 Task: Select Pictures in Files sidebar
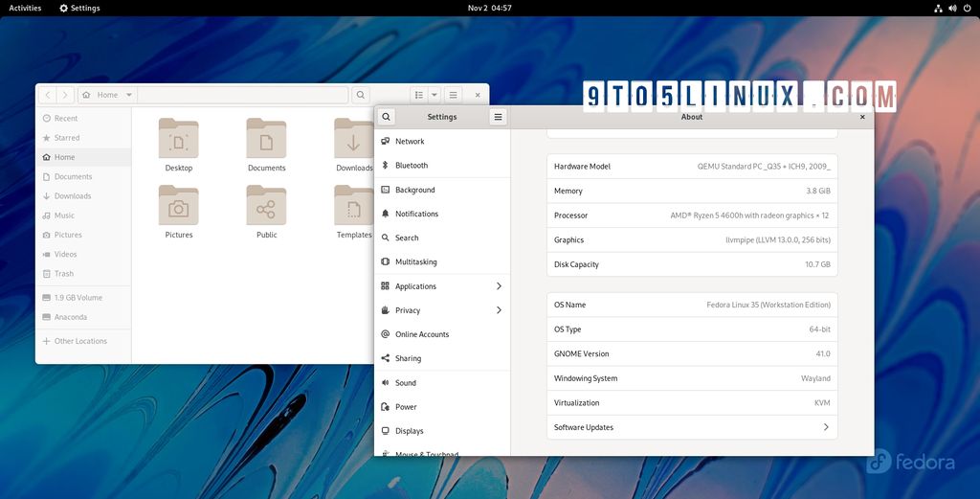coord(83,235)
